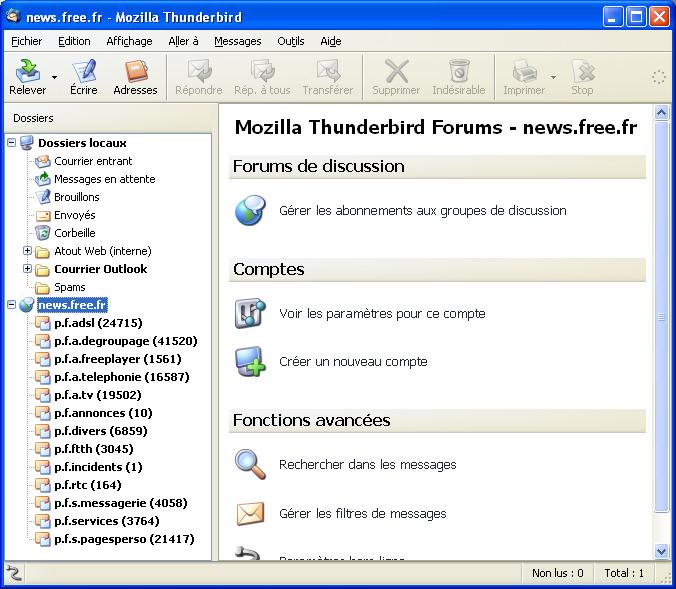This screenshot has width=676, height=589.
Task: Click the account settings icon
Action: pos(250,313)
